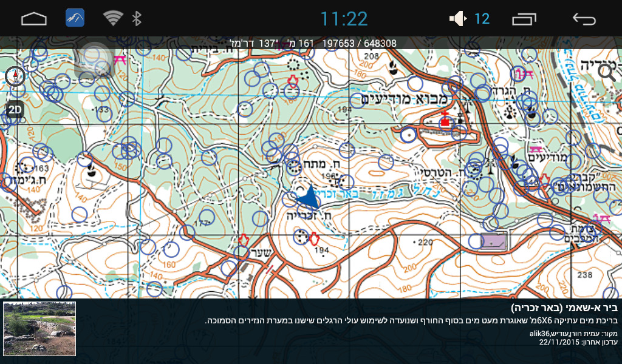
Task: Tap the red cross building in Mevo Modi'im
Action: (x=445, y=121)
